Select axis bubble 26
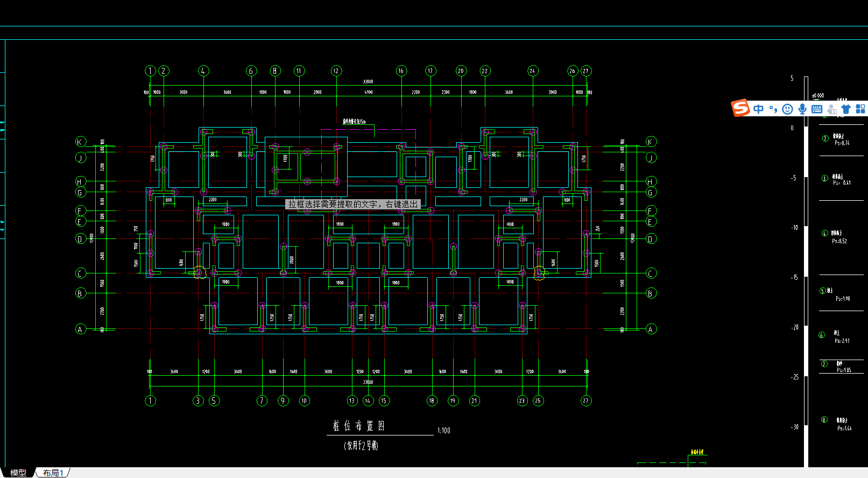 click(573, 71)
